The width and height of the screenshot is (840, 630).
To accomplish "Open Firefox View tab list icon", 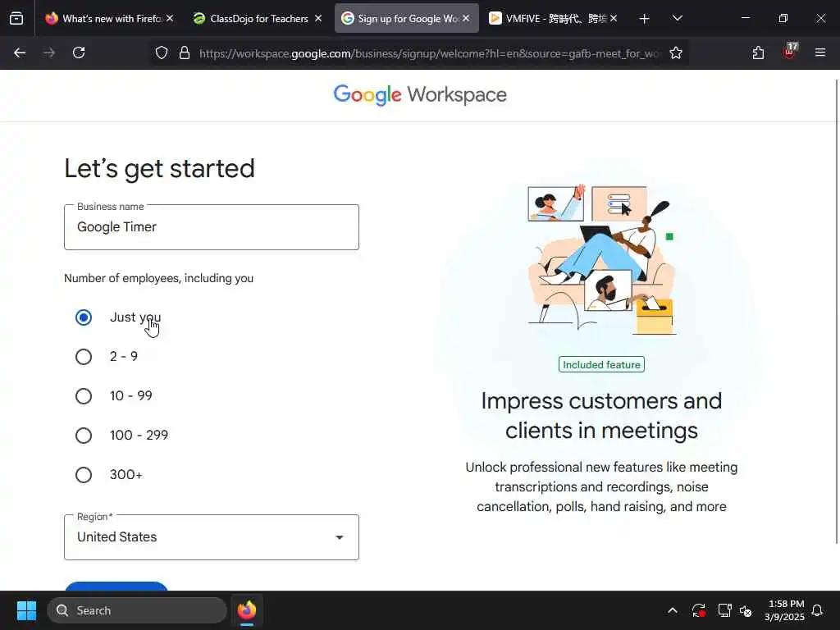I will (x=16, y=18).
